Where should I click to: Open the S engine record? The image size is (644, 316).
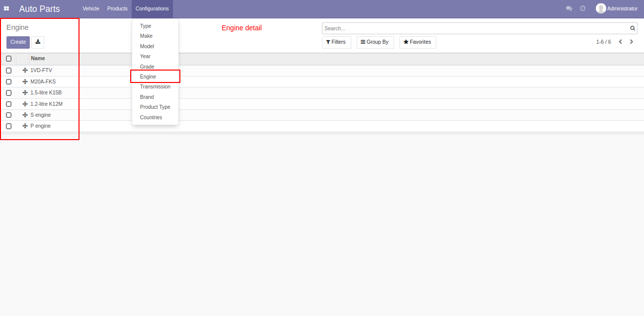(x=41, y=115)
